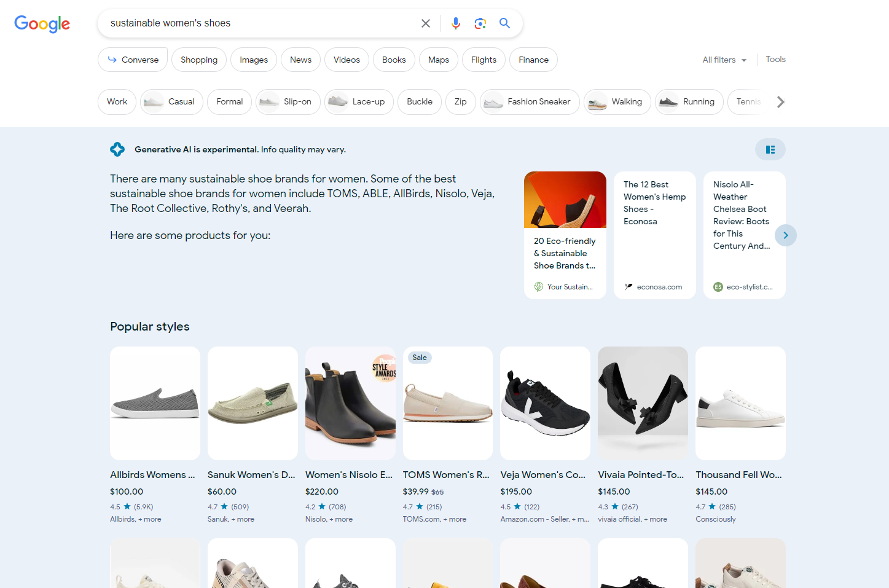Select the Walking filter chip

coord(617,101)
